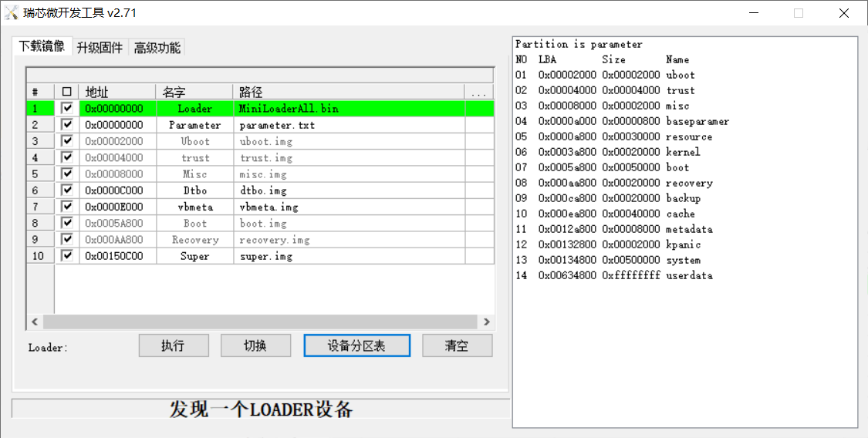Viewport: 868px width, 438px height.
Task: Click the system line in partition log
Action: [608, 259]
